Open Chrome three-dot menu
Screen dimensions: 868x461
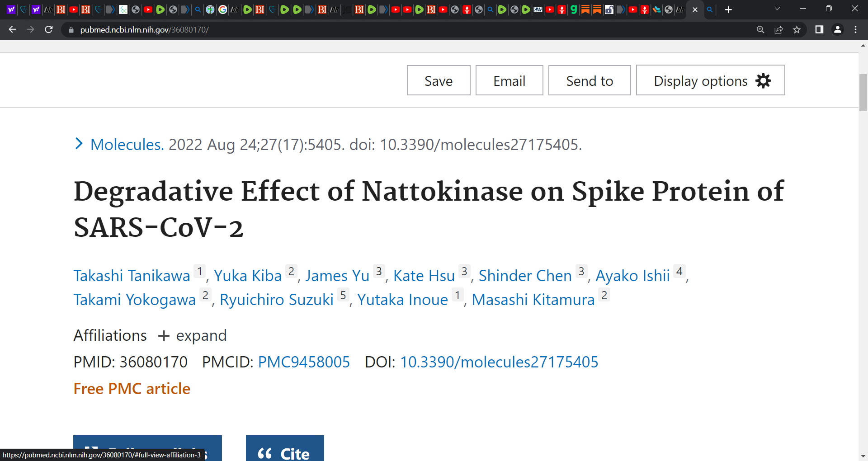click(855, 29)
